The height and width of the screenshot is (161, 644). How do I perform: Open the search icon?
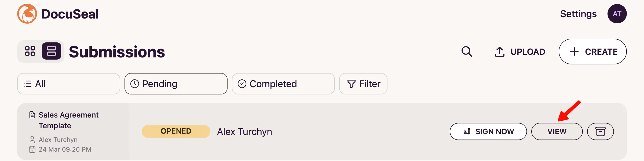tap(467, 52)
